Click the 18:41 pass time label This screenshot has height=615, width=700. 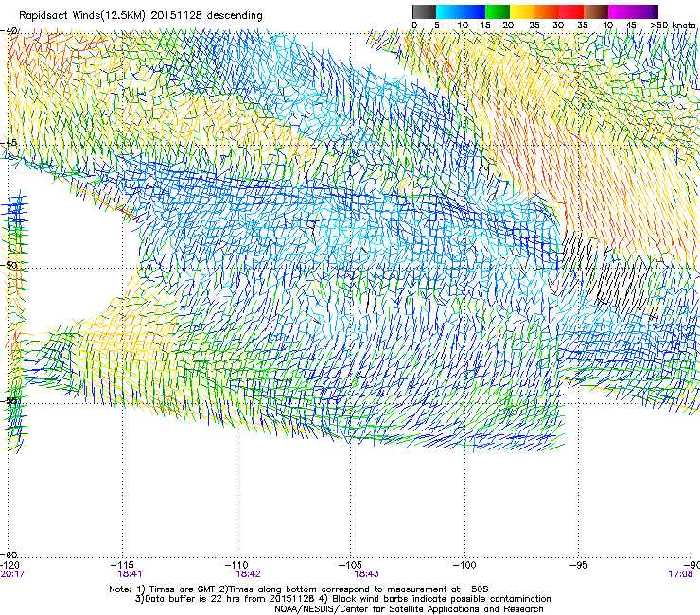[x=130, y=574]
